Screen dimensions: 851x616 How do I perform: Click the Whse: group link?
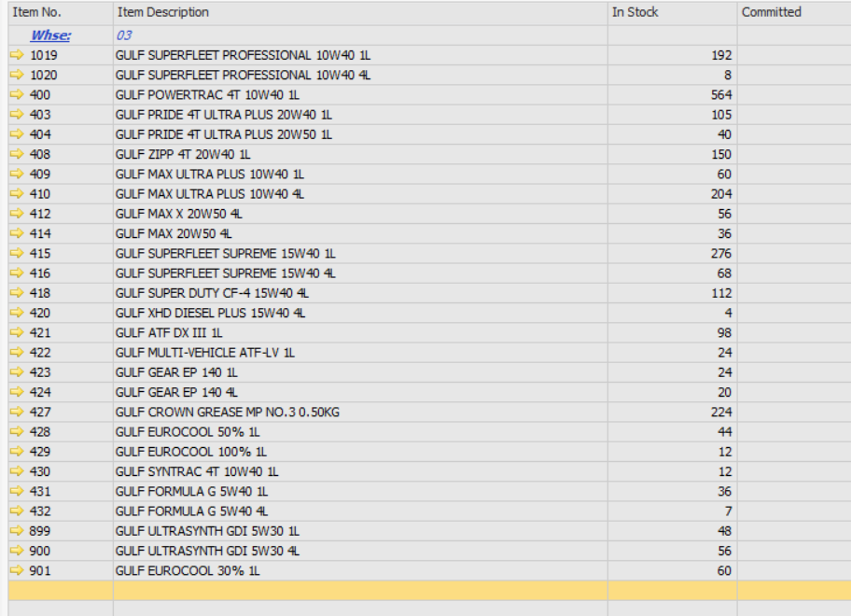pyautogui.click(x=50, y=35)
